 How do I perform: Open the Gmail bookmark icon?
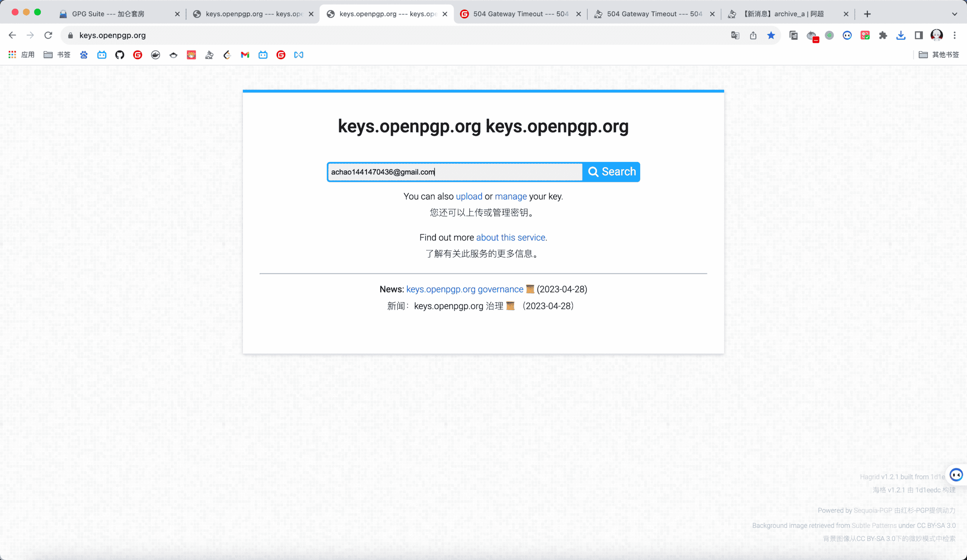(245, 55)
